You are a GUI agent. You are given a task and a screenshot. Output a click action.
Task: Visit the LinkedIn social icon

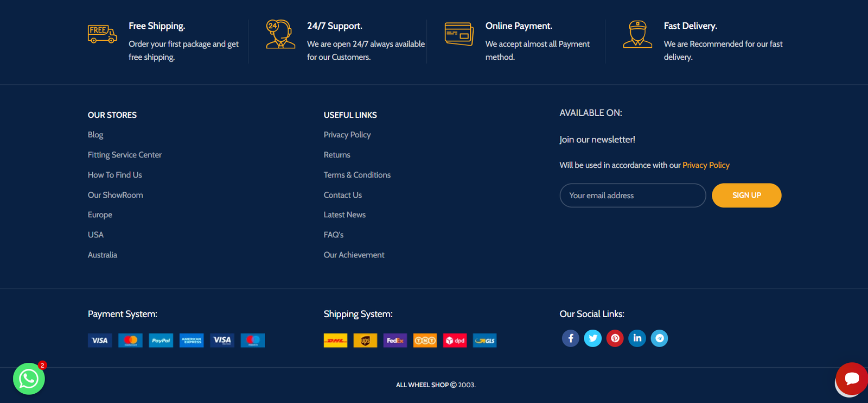[x=637, y=338]
